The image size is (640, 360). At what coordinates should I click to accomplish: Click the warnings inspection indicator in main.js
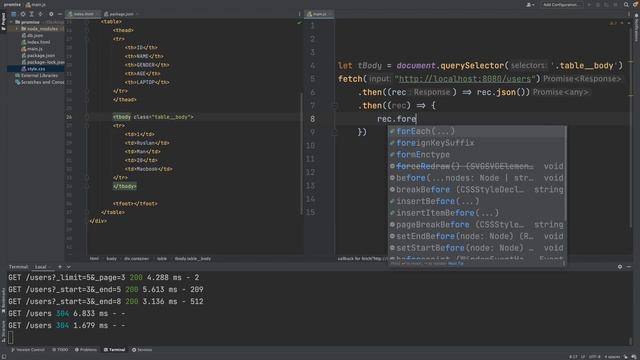pos(613,23)
